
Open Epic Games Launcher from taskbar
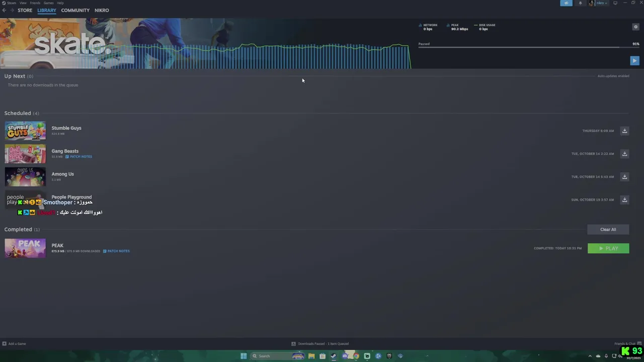tap(389, 356)
